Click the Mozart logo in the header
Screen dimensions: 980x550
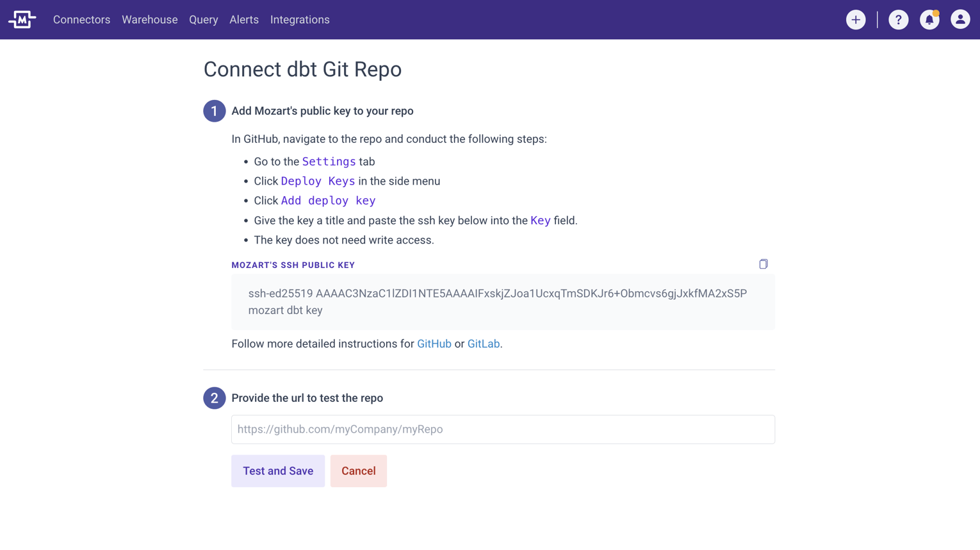(x=22, y=20)
